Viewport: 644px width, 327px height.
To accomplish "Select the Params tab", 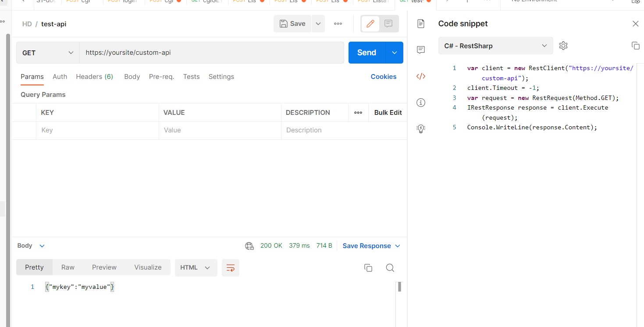I will coord(32,77).
